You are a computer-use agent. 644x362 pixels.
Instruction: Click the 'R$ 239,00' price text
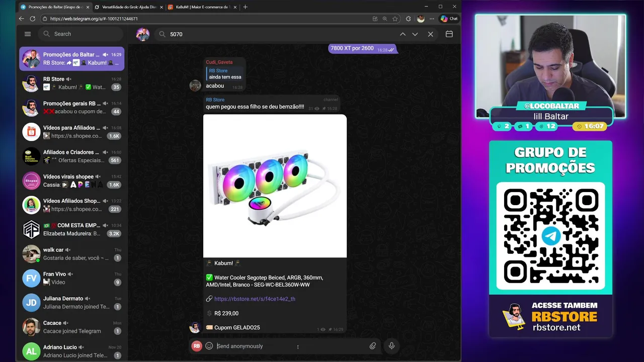click(226, 313)
